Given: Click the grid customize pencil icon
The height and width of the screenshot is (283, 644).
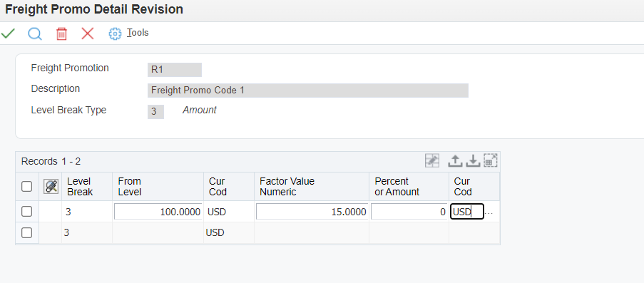Looking at the screenshot, I should 432,160.
